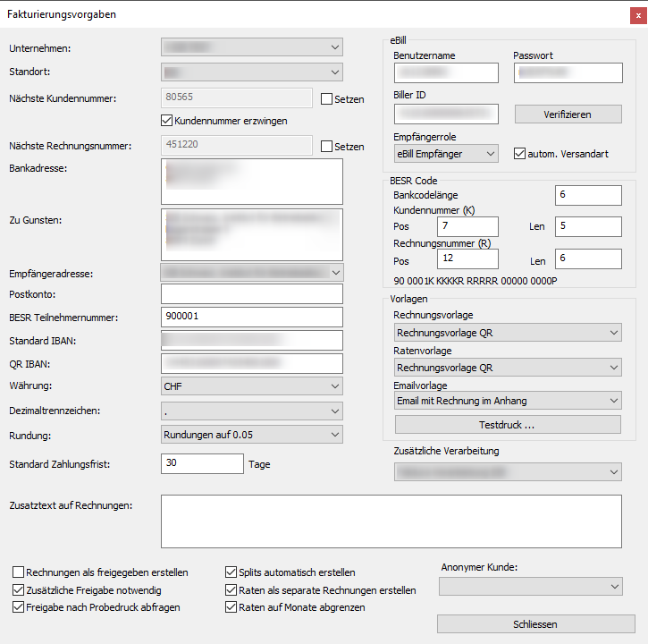Image resolution: width=648 pixels, height=644 pixels.
Task: Enable Setzen checkbox for Nächste Kundennummer
Action: [327, 99]
